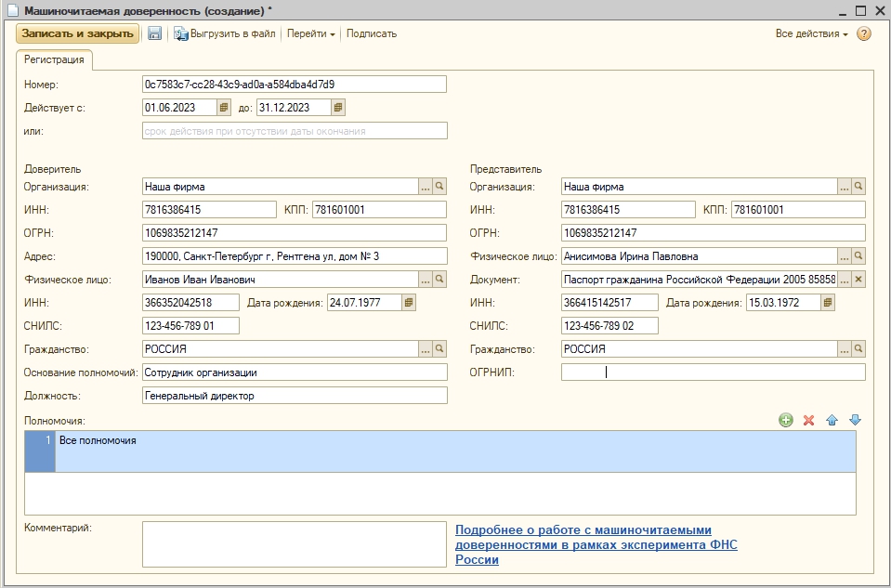Viewport: 891px width, 588px height.
Task: Click the help question mark icon
Action: (864, 34)
